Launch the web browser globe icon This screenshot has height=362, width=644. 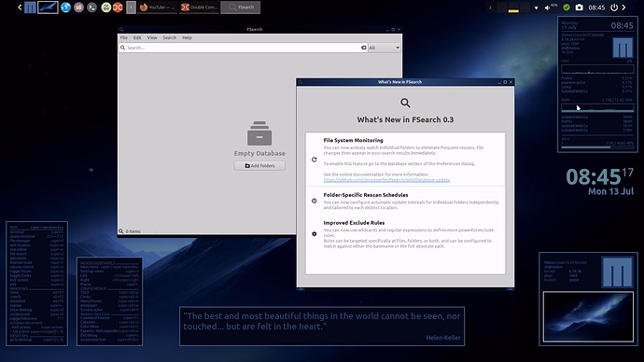(x=65, y=7)
